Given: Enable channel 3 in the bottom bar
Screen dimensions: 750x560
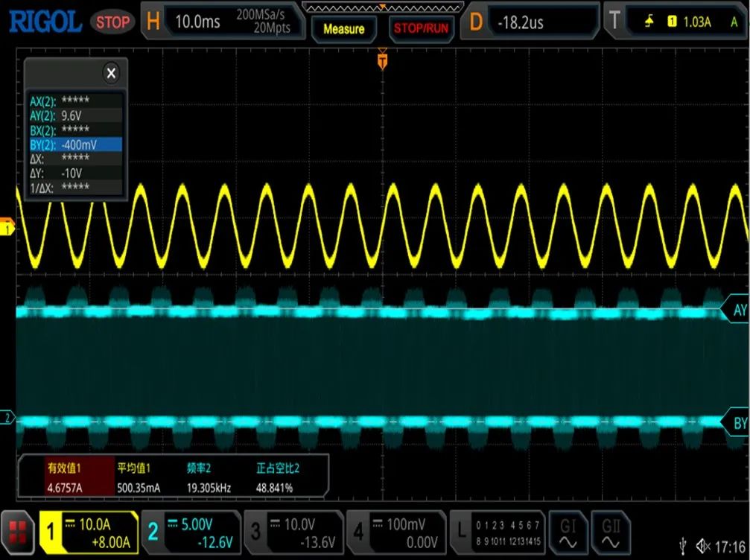Looking at the screenshot, I should click(293, 532).
